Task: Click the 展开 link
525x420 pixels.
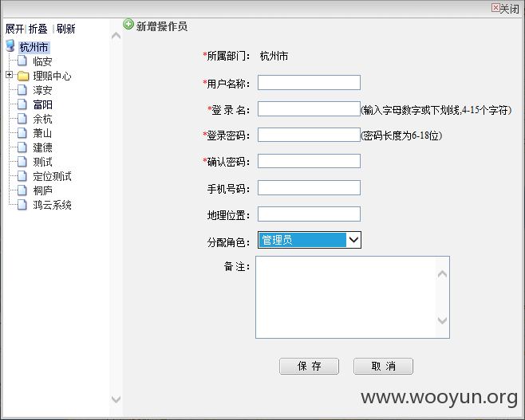Action: tap(14, 29)
